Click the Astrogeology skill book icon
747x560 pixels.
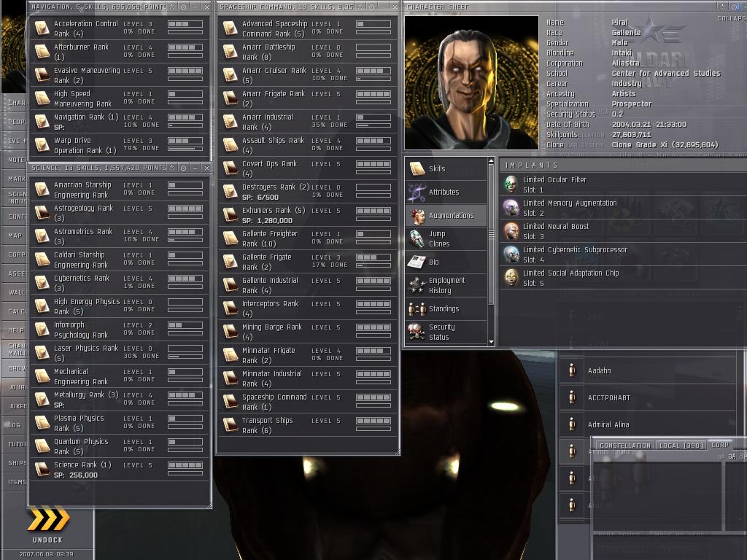[x=42, y=213]
